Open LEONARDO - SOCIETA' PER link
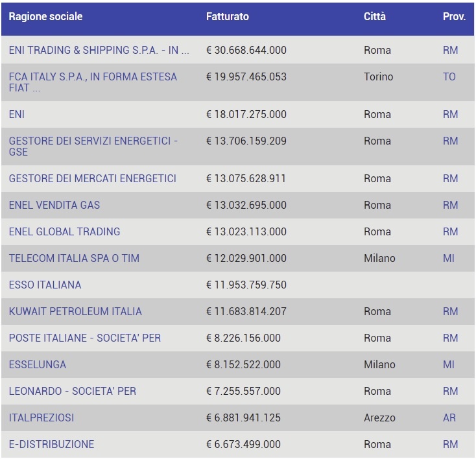Screen dimensions: 476x459 pos(72,392)
